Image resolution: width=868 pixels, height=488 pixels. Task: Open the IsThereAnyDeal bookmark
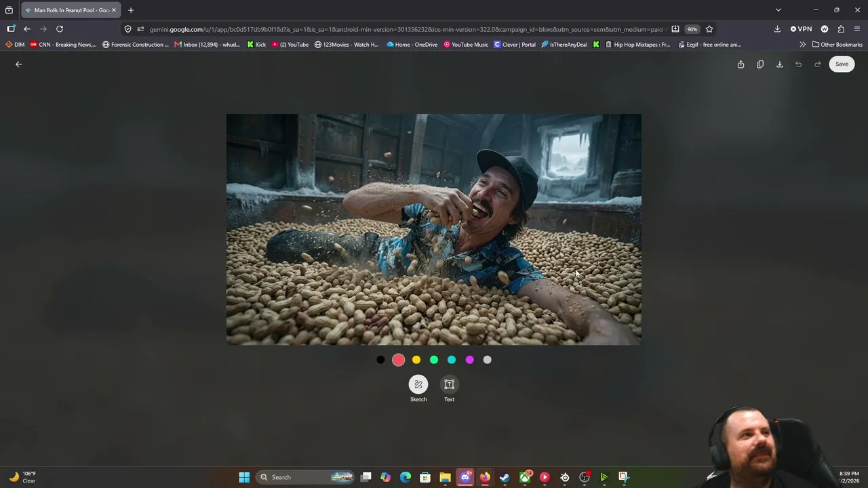point(564,45)
